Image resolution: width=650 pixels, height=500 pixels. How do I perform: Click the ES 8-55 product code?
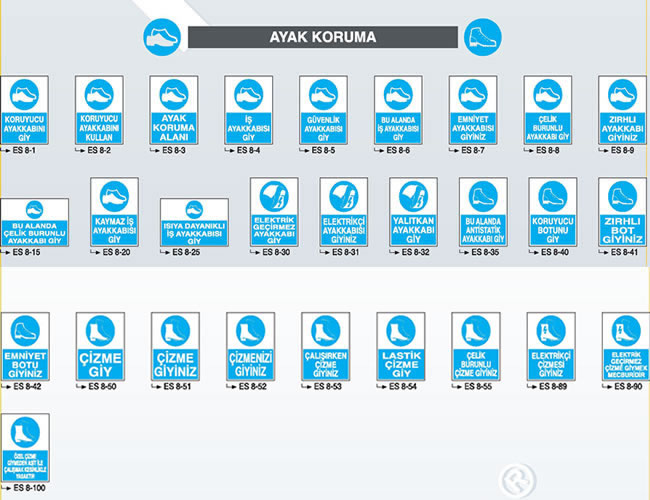coord(478,386)
